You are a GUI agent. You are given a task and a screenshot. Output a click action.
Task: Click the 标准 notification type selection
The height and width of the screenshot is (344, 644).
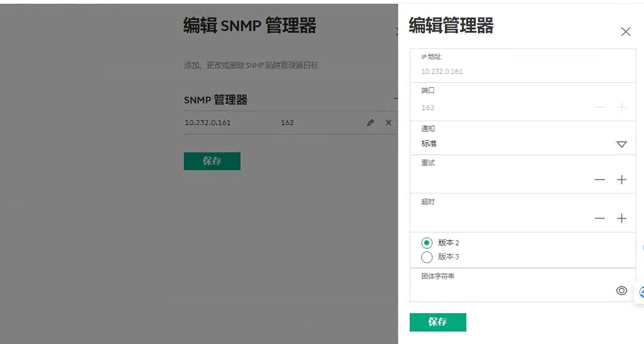pyautogui.click(x=429, y=144)
